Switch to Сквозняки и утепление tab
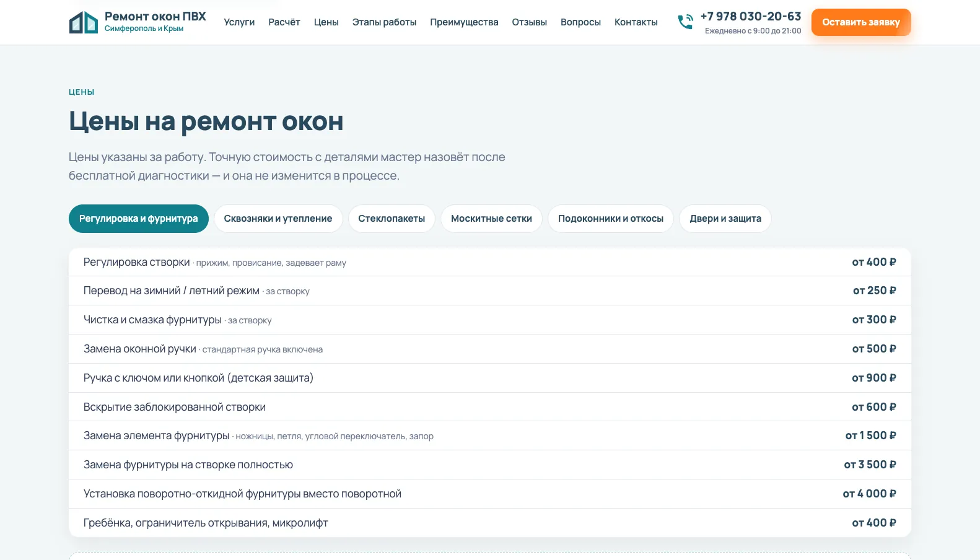The width and height of the screenshot is (980, 560). tap(278, 219)
